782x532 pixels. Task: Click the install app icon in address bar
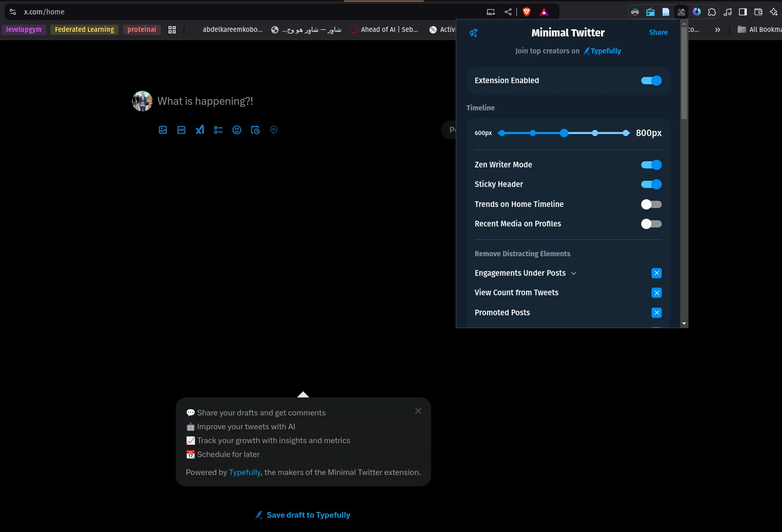click(x=491, y=12)
